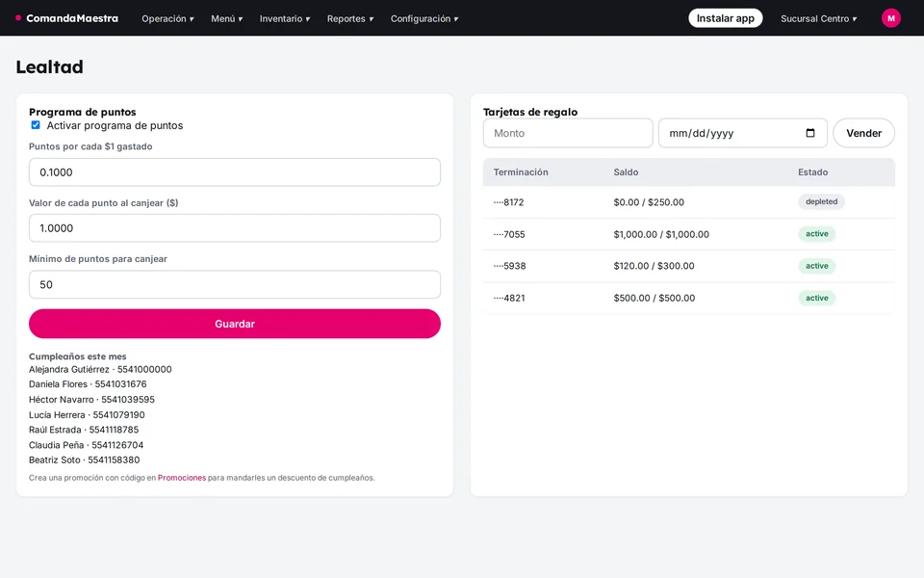
Task: Open the Menú navigation item
Action: pyautogui.click(x=227, y=18)
